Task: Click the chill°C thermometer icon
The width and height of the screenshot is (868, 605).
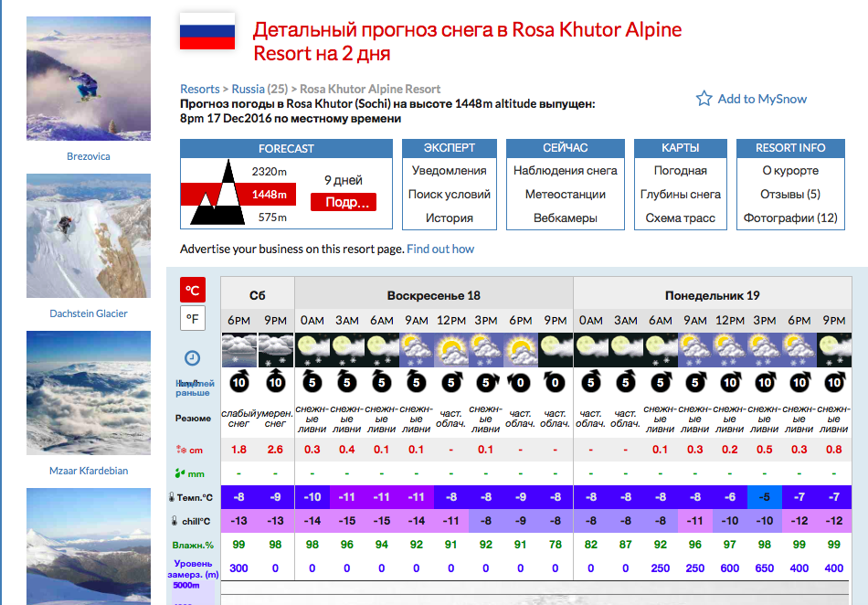Action: [175, 521]
